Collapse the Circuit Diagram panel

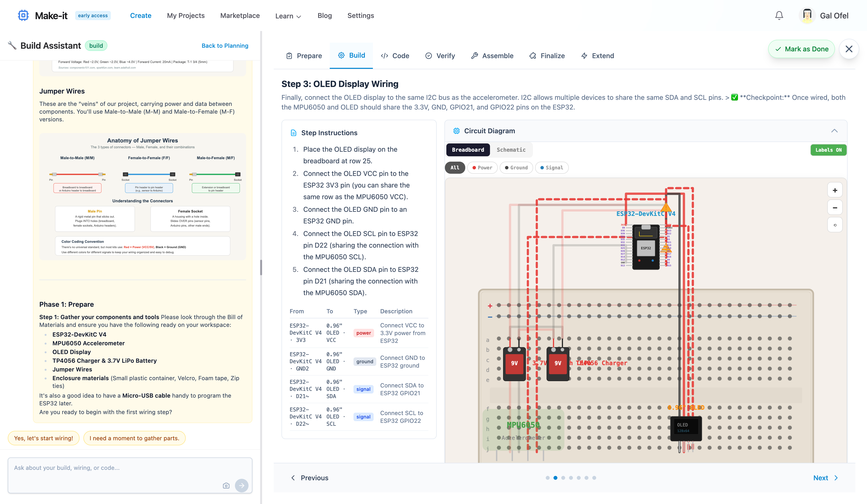pyautogui.click(x=834, y=131)
